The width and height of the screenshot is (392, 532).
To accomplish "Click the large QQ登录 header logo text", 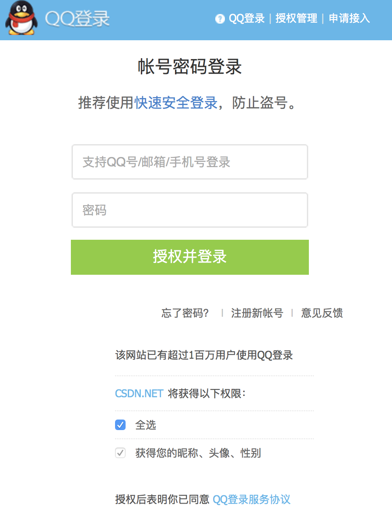I will click(77, 19).
